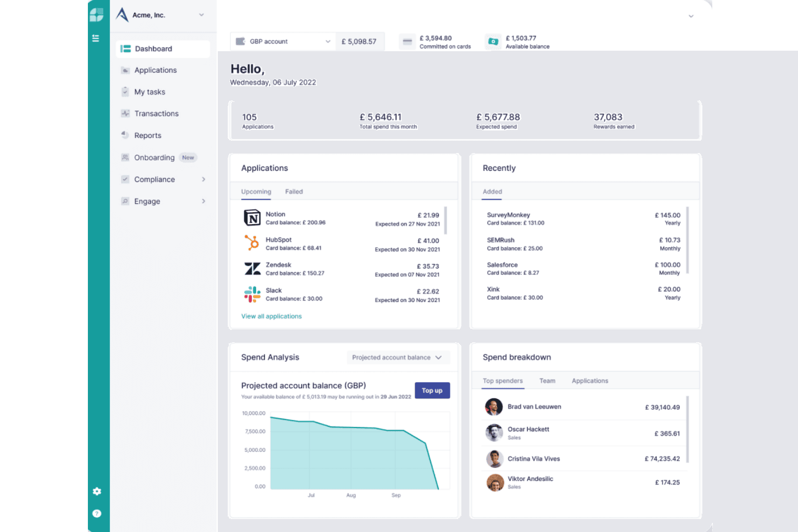
Task: Open settings via the gear icon
Action: coord(97,491)
